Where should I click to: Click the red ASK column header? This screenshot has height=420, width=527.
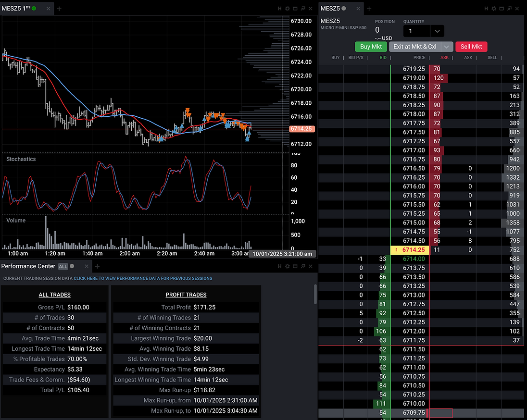[444, 58]
